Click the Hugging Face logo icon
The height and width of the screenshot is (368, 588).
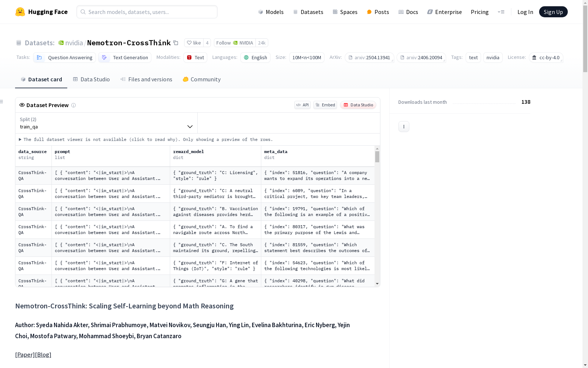(20, 12)
